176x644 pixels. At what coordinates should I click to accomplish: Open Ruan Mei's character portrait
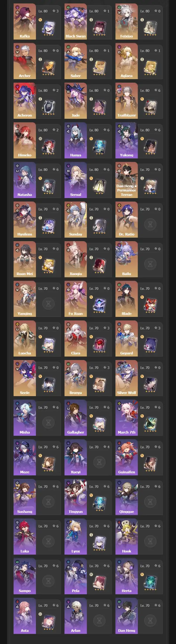pyautogui.click(x=25, y=259)
